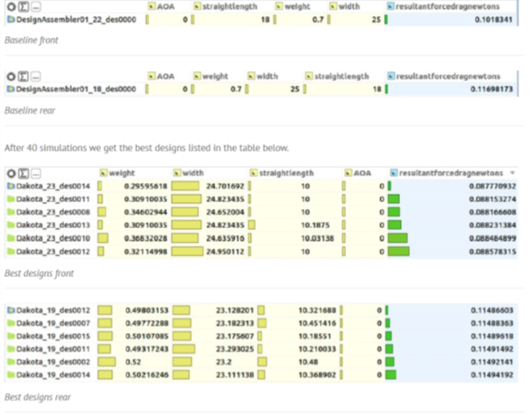Open the DesignAssembler01_18_des0000 design
The height and width of the screenshot is (415, 532).
(x=76, y=89)
